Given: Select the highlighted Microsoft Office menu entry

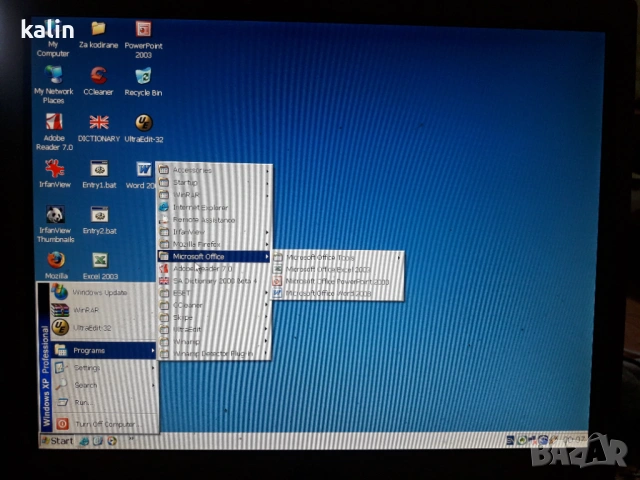Looking at the screenshot, I should pos(215,256).
